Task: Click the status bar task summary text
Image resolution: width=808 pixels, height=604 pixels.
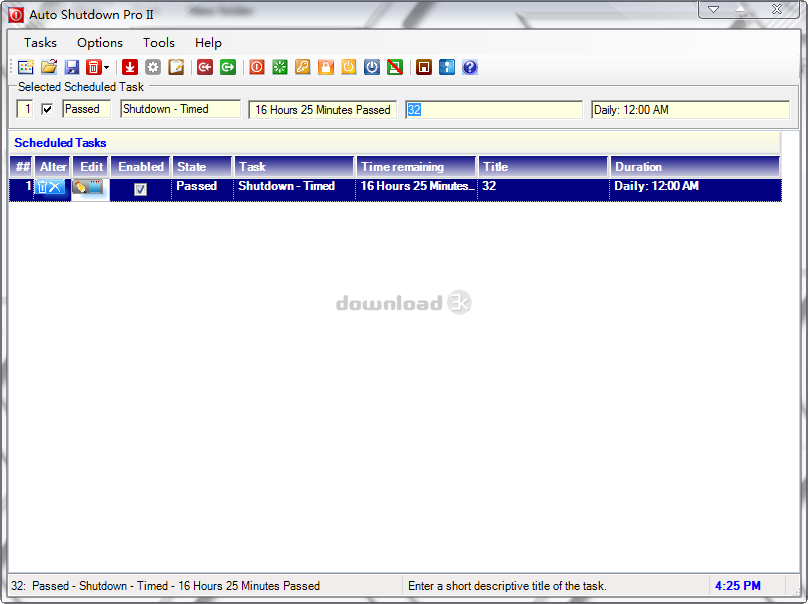Action: pyautogui.click(x=165, y=586)
